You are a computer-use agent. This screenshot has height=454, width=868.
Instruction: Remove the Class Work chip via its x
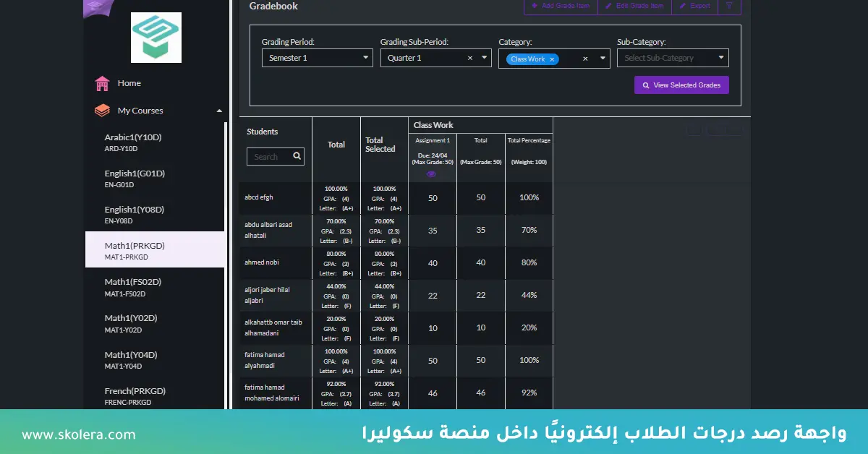(x=553, y=59)
